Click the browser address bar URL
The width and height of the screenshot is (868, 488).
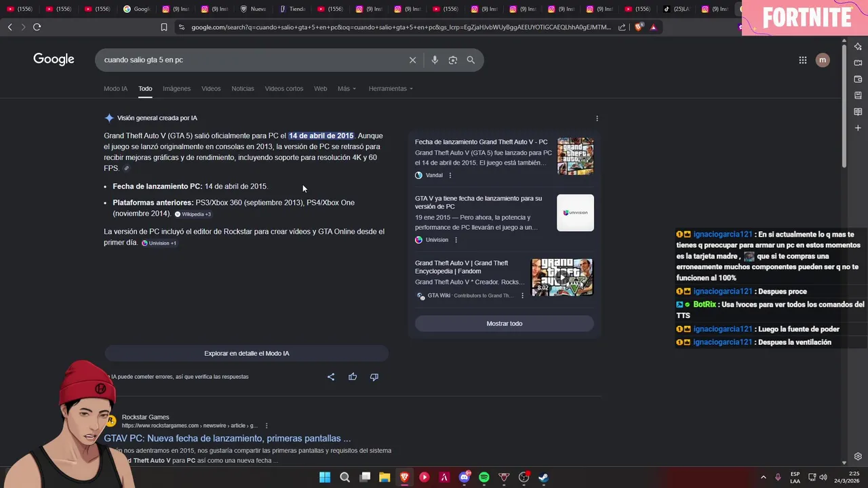[x=400, y=27]
